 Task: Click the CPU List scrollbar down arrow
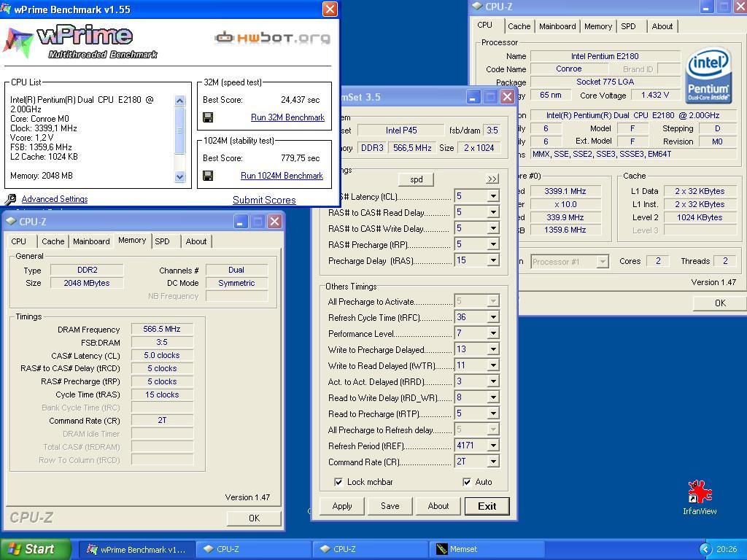pyautogui.click(x=179, y=176)
